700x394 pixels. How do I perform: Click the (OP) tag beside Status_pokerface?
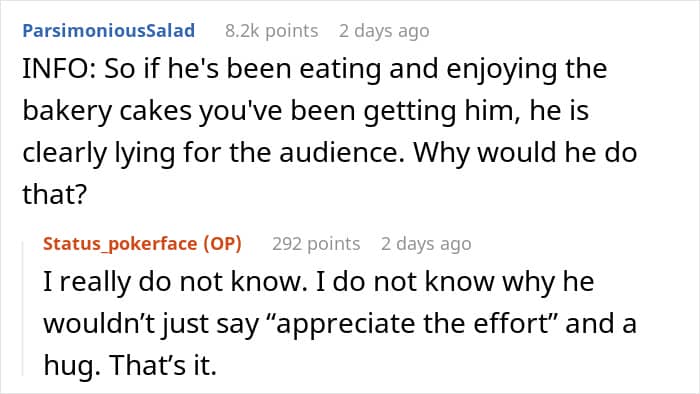[222, 244]
